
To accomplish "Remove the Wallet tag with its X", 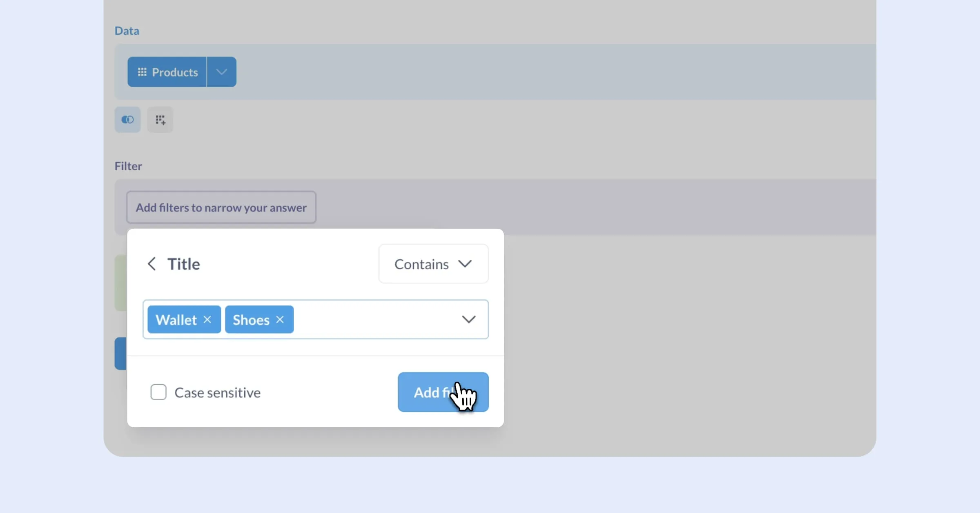I will click(x=207, y=319).
